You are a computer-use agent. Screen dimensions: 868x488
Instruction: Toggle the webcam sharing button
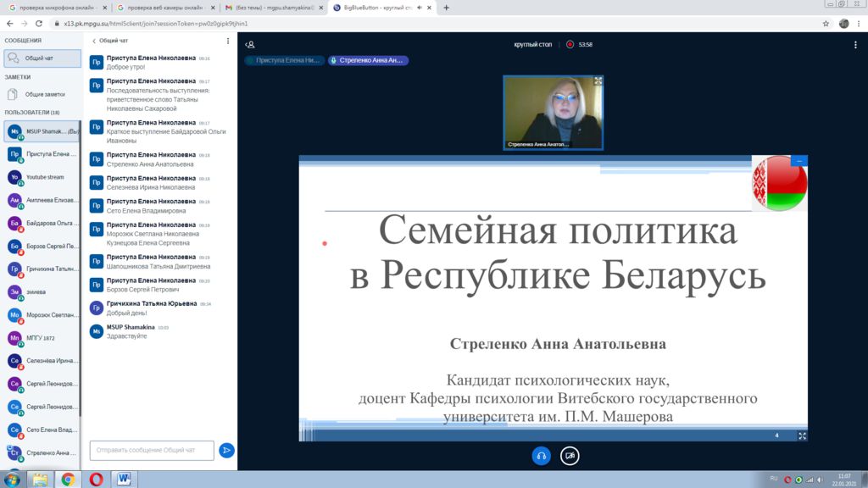coord(570,456)
